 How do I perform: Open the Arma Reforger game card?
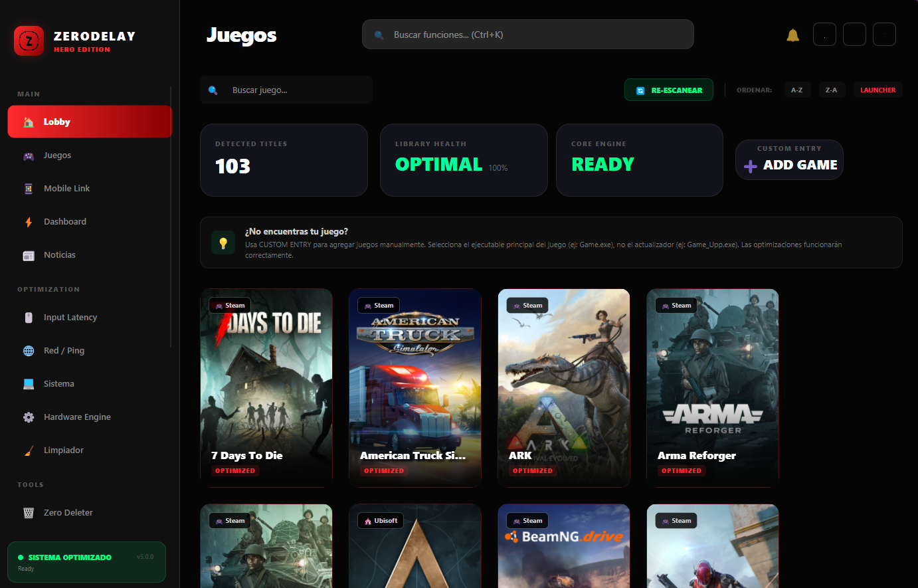713,388
